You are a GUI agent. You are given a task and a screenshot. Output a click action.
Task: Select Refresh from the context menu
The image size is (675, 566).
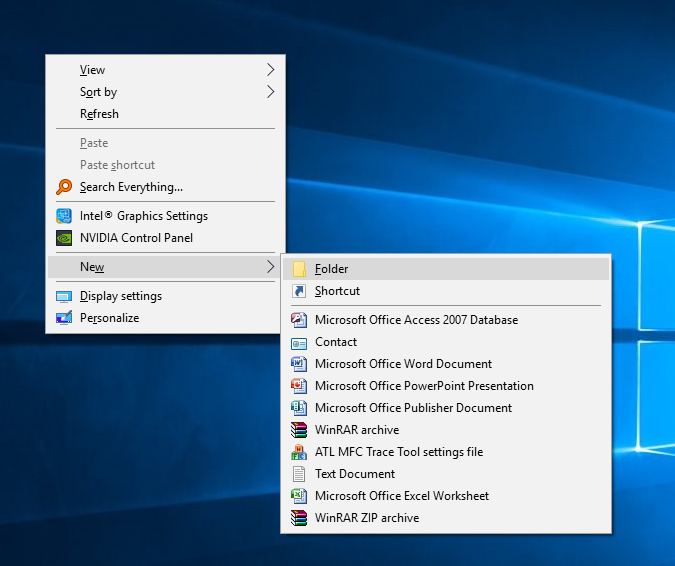tap(99, 114)
